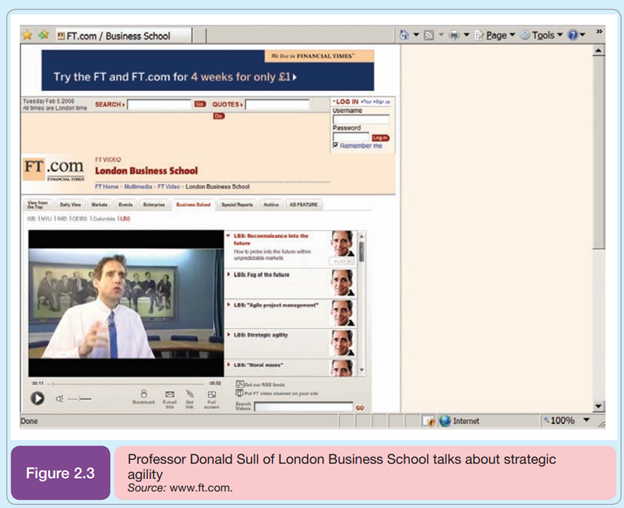
Task: Click the Help question mark icon
Action: 573,35
